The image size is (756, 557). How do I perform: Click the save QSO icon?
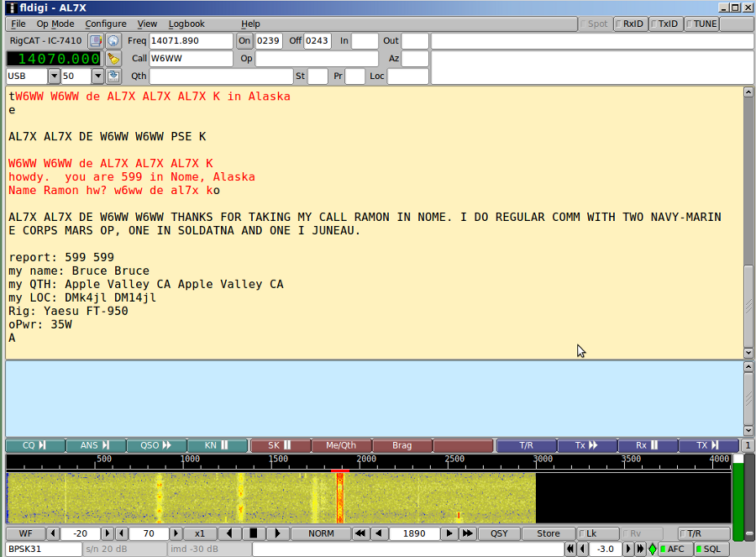point(113,76)
